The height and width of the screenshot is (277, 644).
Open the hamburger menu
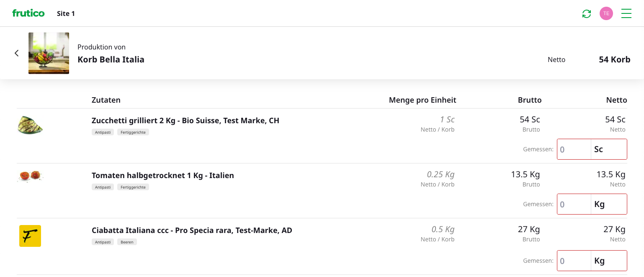pyautogui.click(x=626, y=13)
